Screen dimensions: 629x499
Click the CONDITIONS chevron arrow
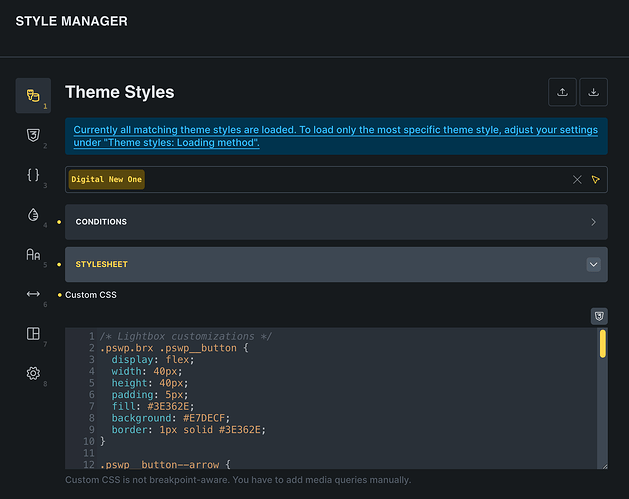pyautogui.click(x=593, y=222)
